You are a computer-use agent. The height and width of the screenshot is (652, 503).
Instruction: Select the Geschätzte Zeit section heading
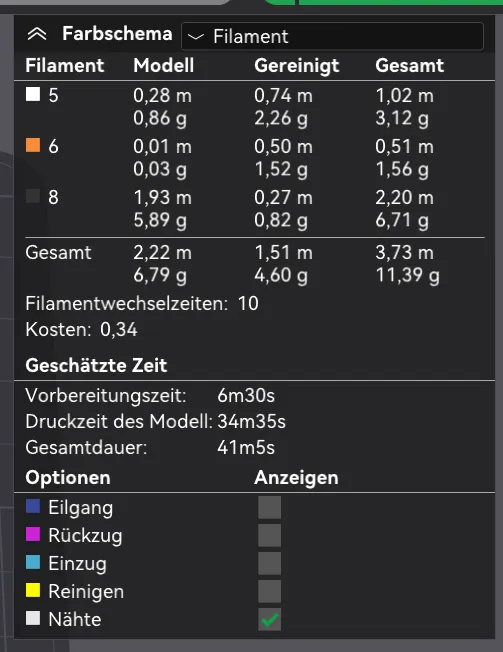pos(96,366)
